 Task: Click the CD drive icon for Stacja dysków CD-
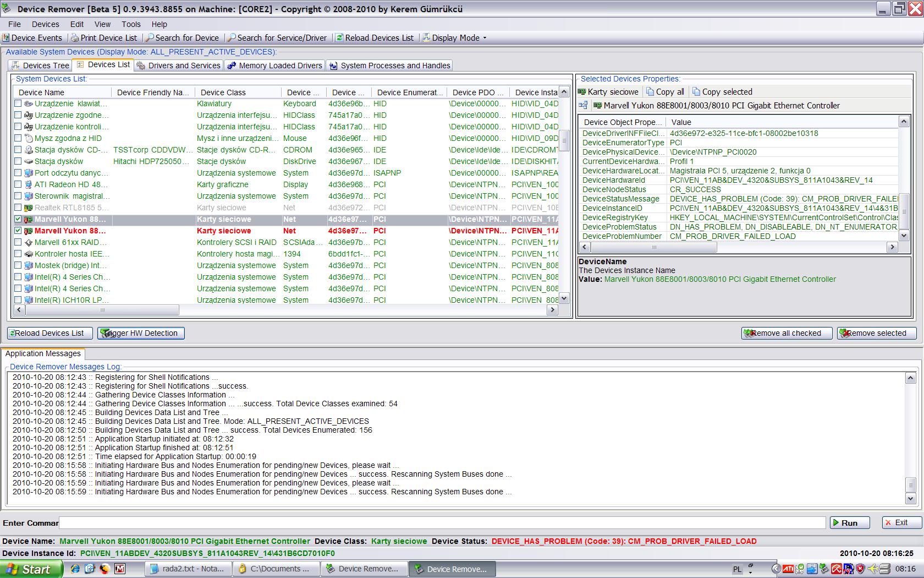(x=29, y=150)
